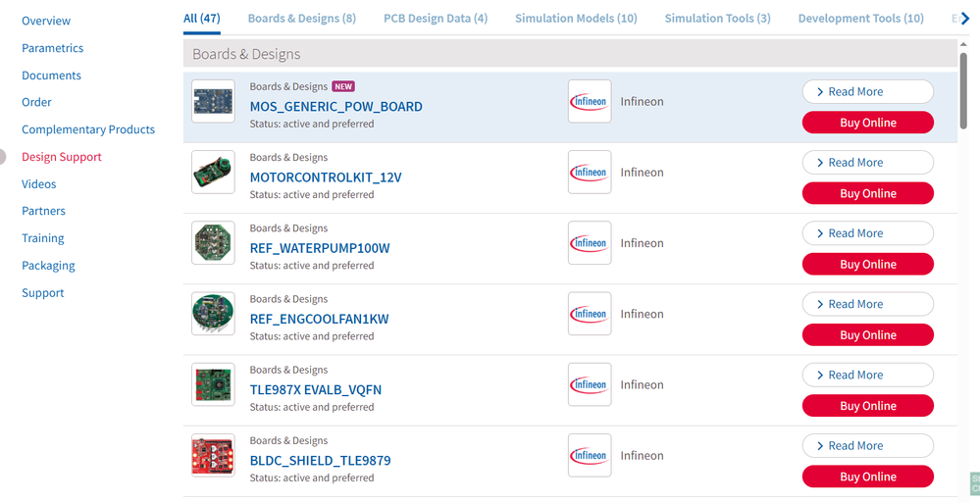Click the MOS_GENERIC_POW_BOARD board thumbnail
The image size is (980, 503).
click(x=213, y=101)
